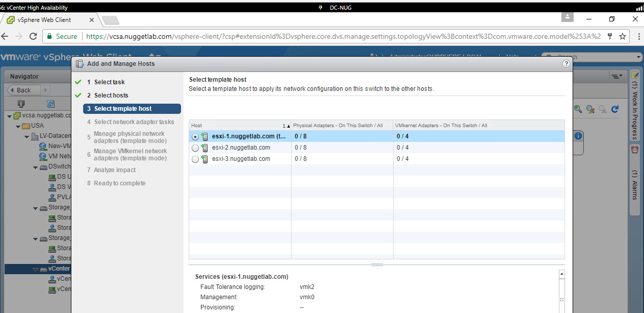Collapse LV-Datacenter tree node
644x313 pixels.
point(27,137)
